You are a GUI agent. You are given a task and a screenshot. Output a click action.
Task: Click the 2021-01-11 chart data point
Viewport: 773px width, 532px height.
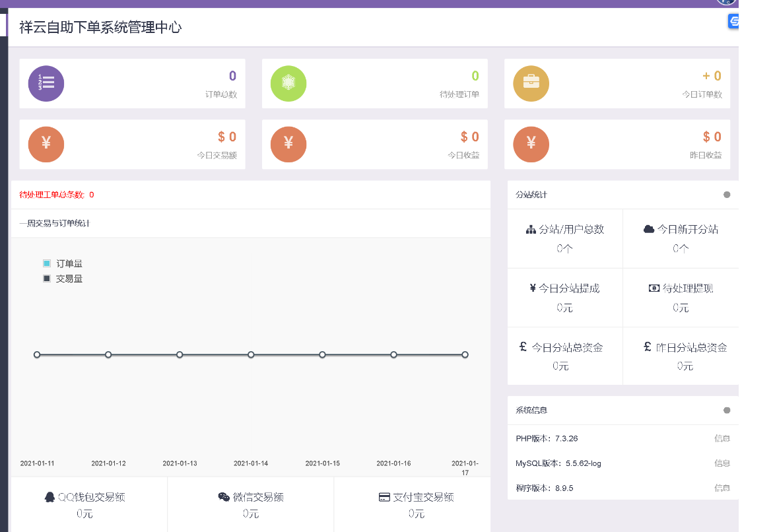(37, 354)
